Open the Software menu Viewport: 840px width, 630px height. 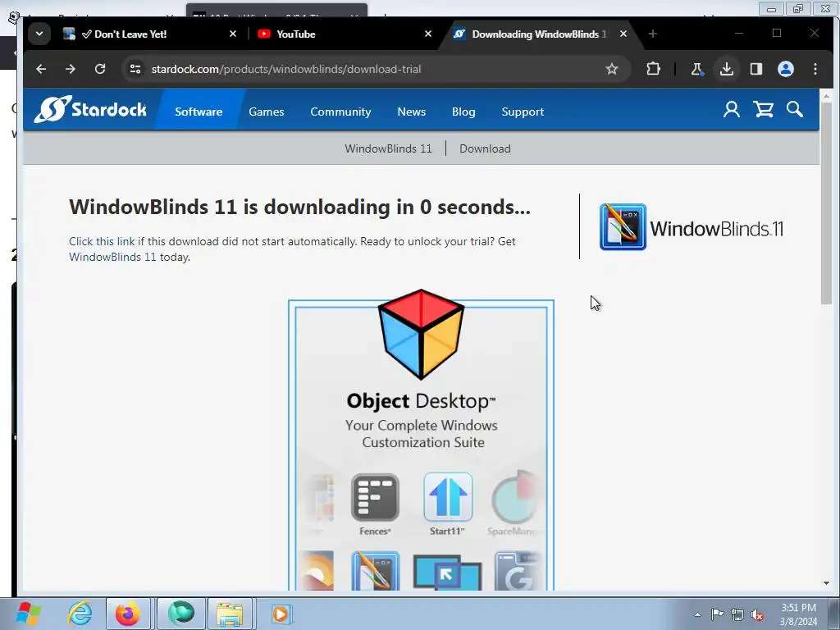(x=199, y=112)
